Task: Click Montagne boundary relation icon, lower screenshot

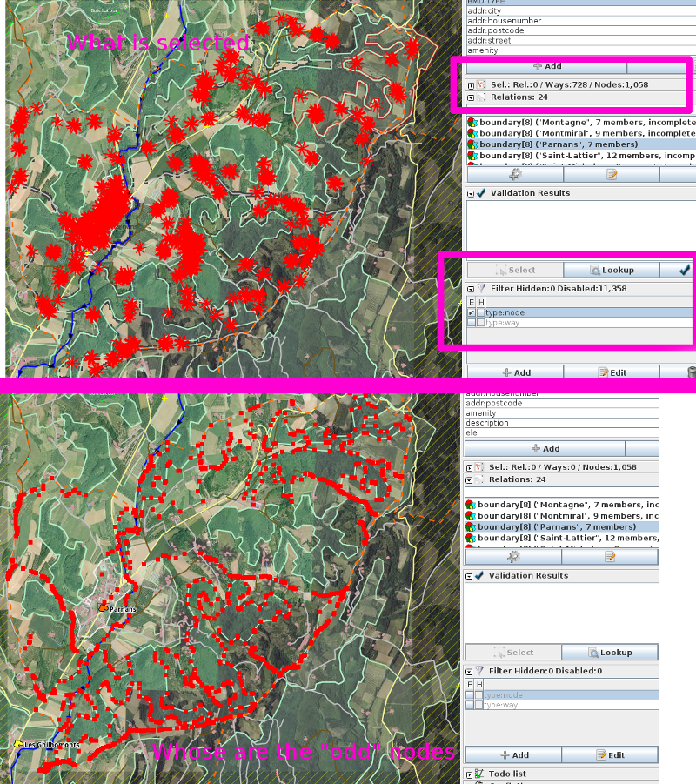Action: point(471,505)
